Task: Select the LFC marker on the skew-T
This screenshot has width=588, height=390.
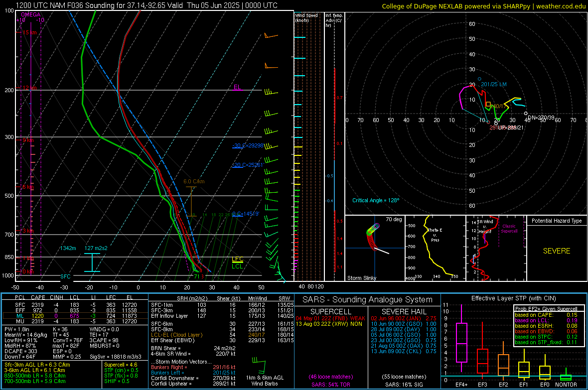Action: 237,259
